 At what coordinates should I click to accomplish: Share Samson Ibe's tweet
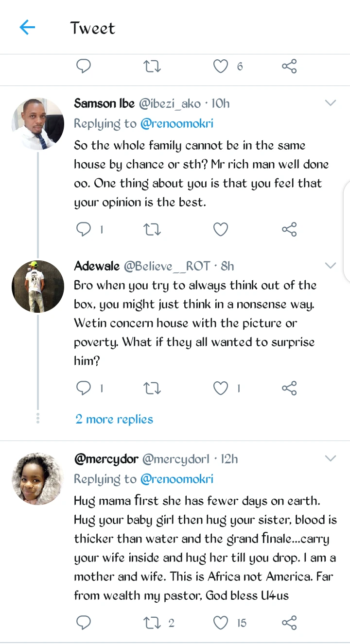pyautogui.click(x=289, y=229)
